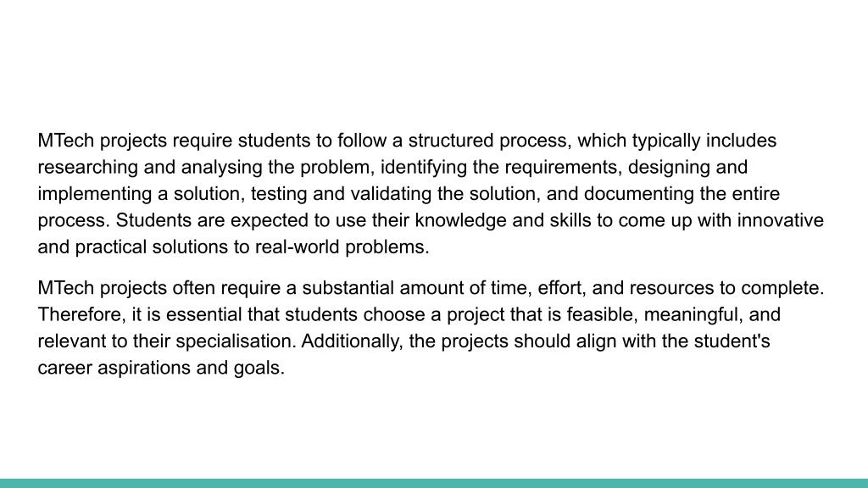Click the word "substantial" in second paragraph
The image size is (868, 488).
[x=348, y=288]
